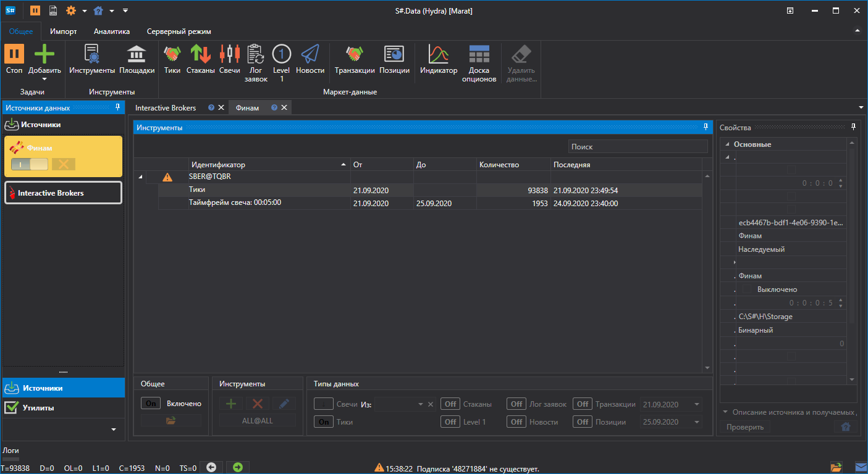The height and width of the screenshot is (474, 868).
Task: Toggle the Стаканы Off switch
Action: pyautogui.click(x=450, y=404)
